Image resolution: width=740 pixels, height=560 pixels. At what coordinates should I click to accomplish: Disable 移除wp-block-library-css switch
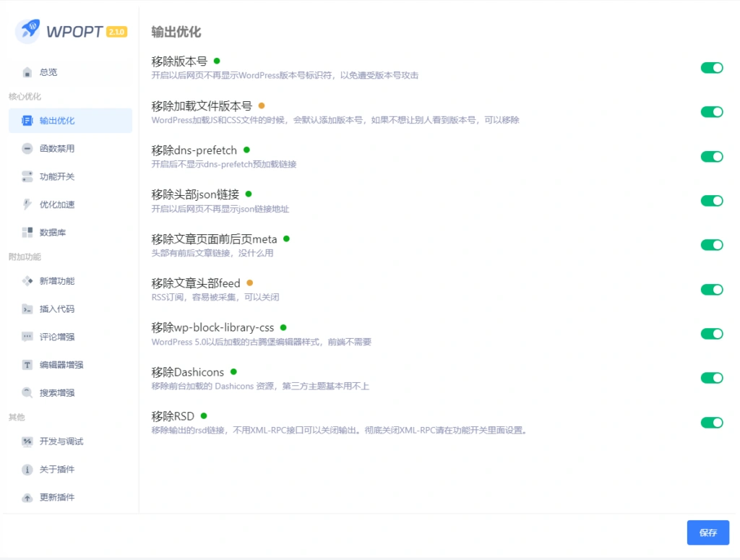click(712, 334)
